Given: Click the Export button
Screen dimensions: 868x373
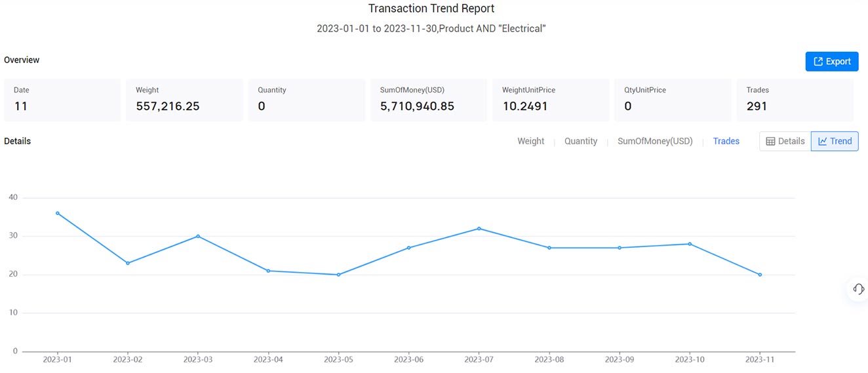Looking at the screenshot, I should point(832,62).
